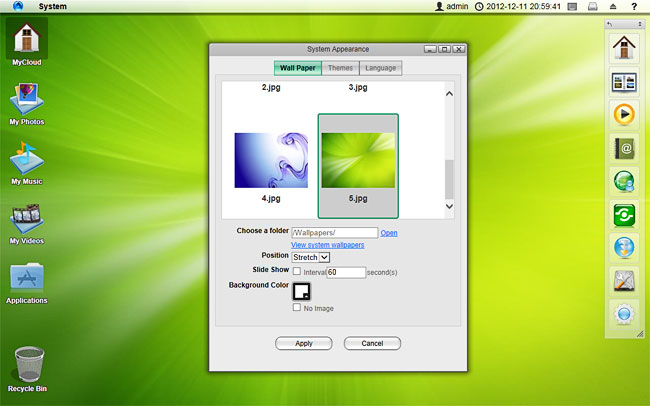Click the View system wallpapers link
This screenshot has height=406, width=650.
click(327, 245)
